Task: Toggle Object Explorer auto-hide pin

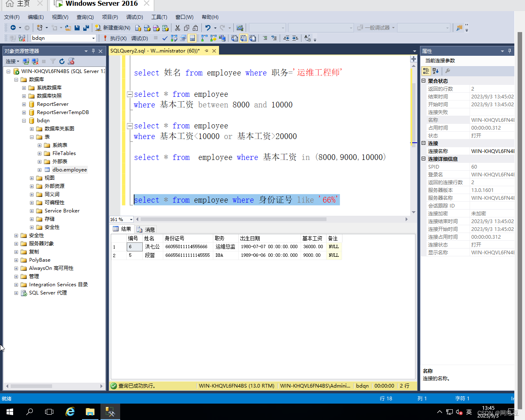Action: pyautogui.click(x=93, y=51)
